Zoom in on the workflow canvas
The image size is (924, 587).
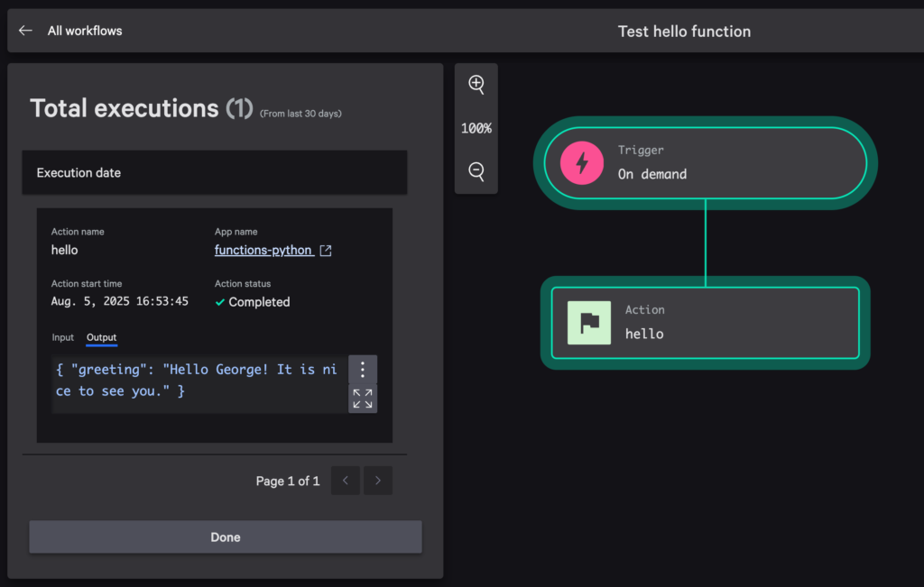coord(476,85)
